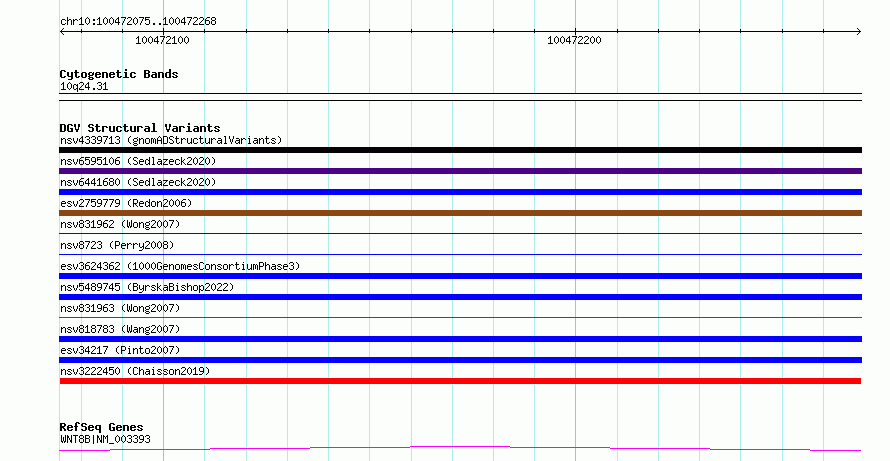Viewport: 890px width, 461px height.
Task: Select the purple nsv6595106 variant bar
Action: pos(460,171)
